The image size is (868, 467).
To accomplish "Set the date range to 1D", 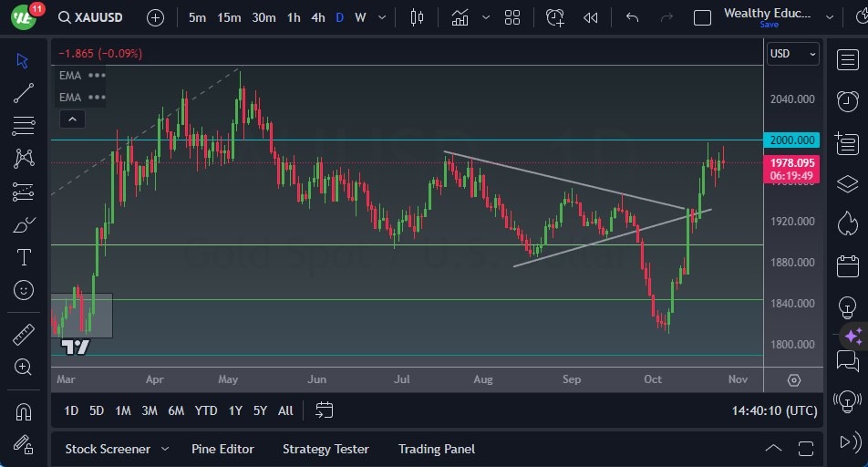I will point(71,411).
